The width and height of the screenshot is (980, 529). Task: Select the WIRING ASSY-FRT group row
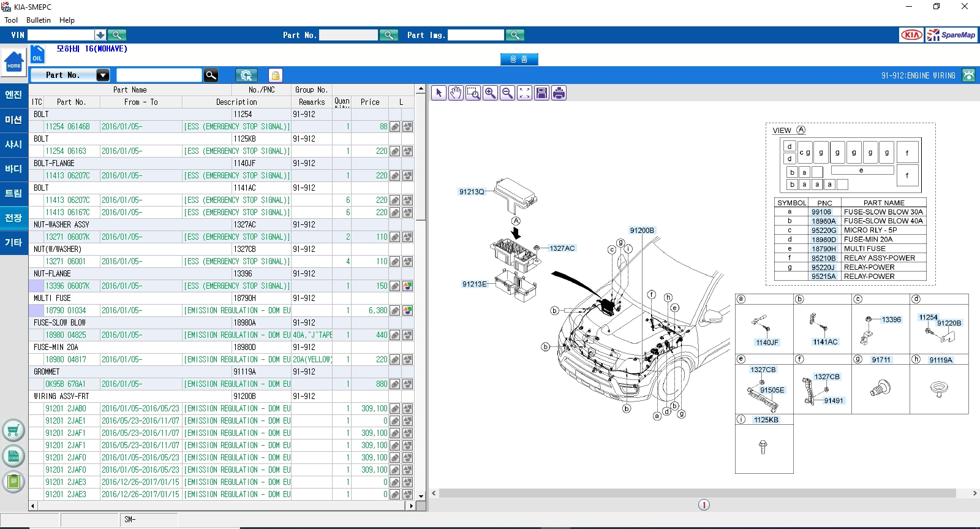point(221,397)
